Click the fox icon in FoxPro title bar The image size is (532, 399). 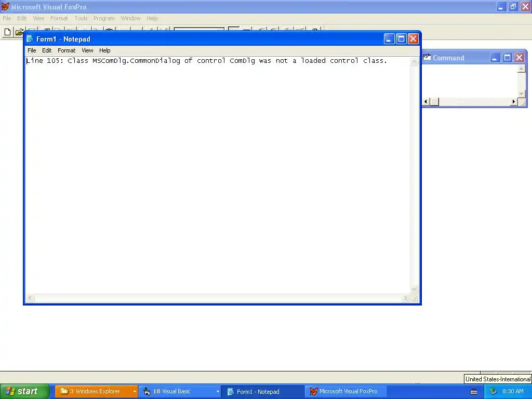coord(5,6)
